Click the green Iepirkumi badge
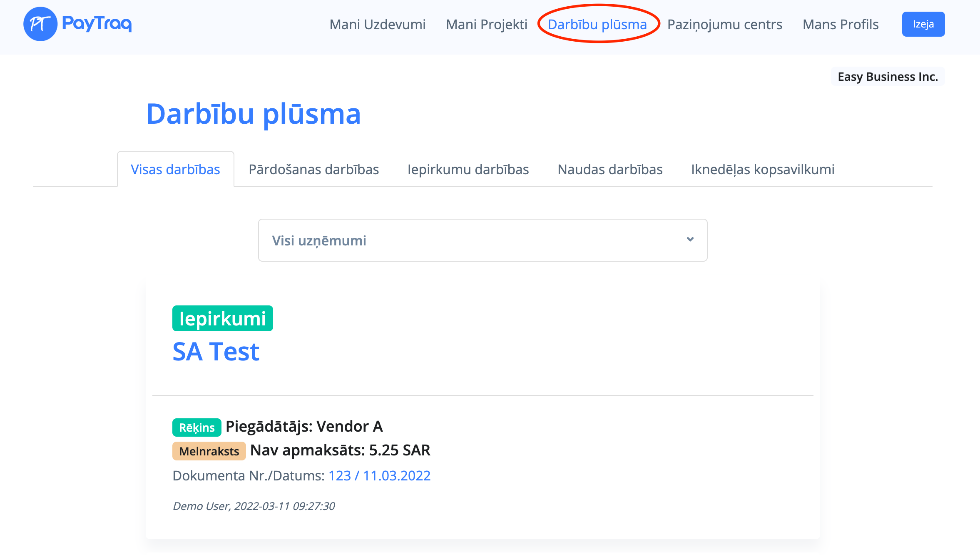 222,319
